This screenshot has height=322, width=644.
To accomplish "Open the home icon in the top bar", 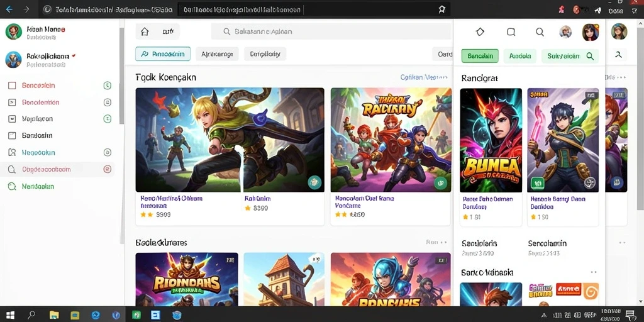I will coord(145,31).
